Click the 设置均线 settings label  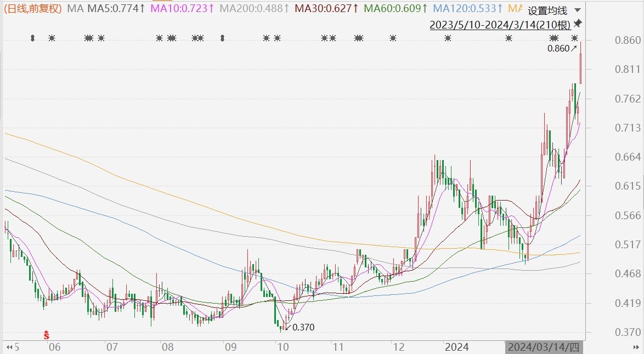point(547,10)
